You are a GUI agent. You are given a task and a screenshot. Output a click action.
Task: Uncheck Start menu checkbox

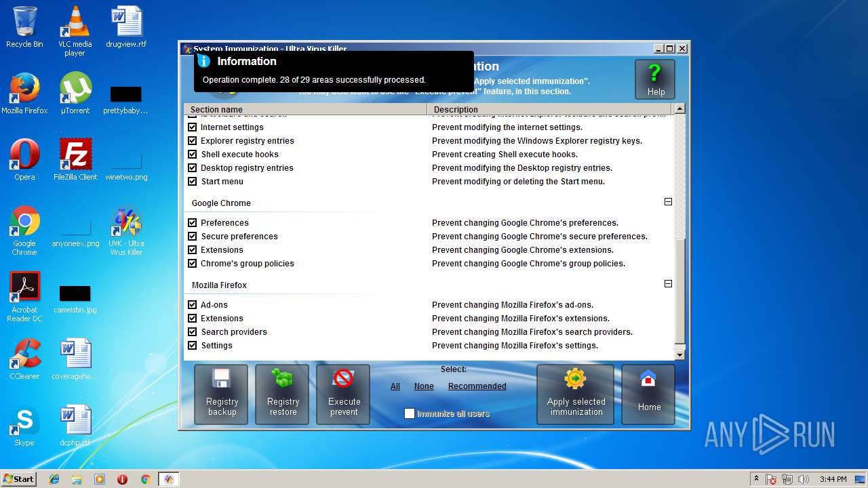pyautogui.click(x=192, y=181)
